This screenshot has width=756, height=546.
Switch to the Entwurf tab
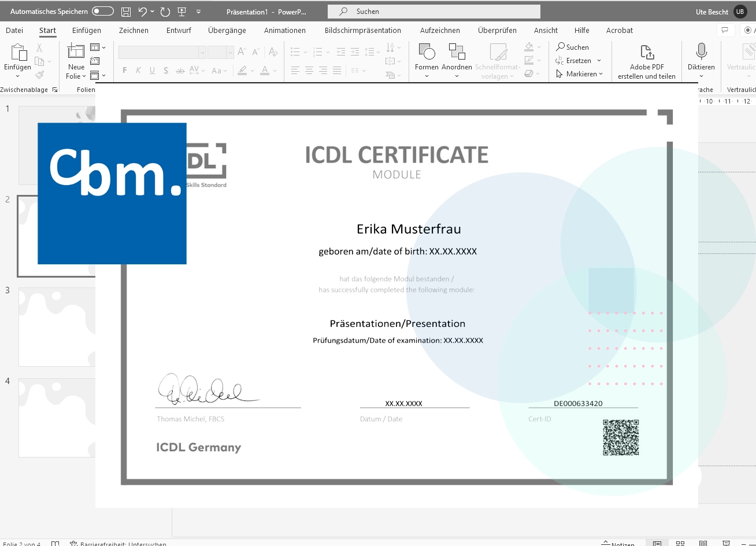tap(179, 30)
